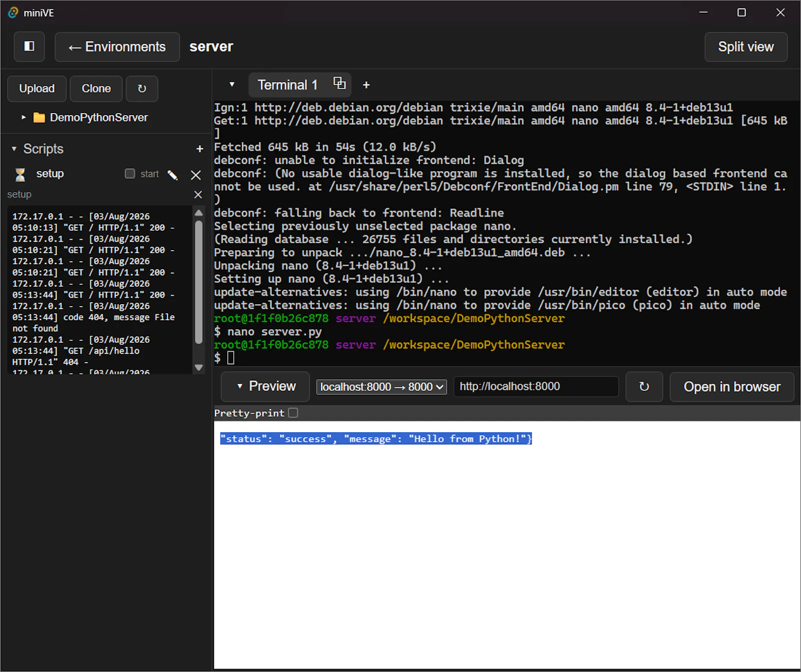
Task: Click the highlighted JSON response text
Action: pyautogui.click(x=376, y=439)
